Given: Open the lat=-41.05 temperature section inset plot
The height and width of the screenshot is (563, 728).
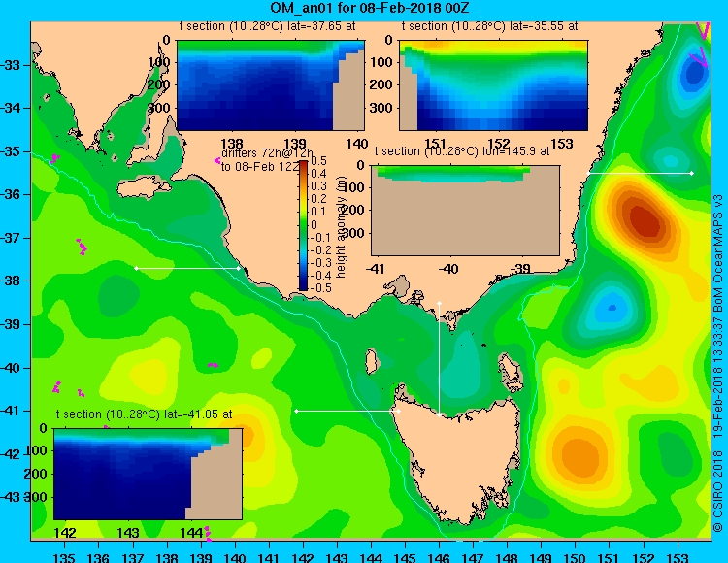Looking at the screenshot, I should tap(149, 474).
